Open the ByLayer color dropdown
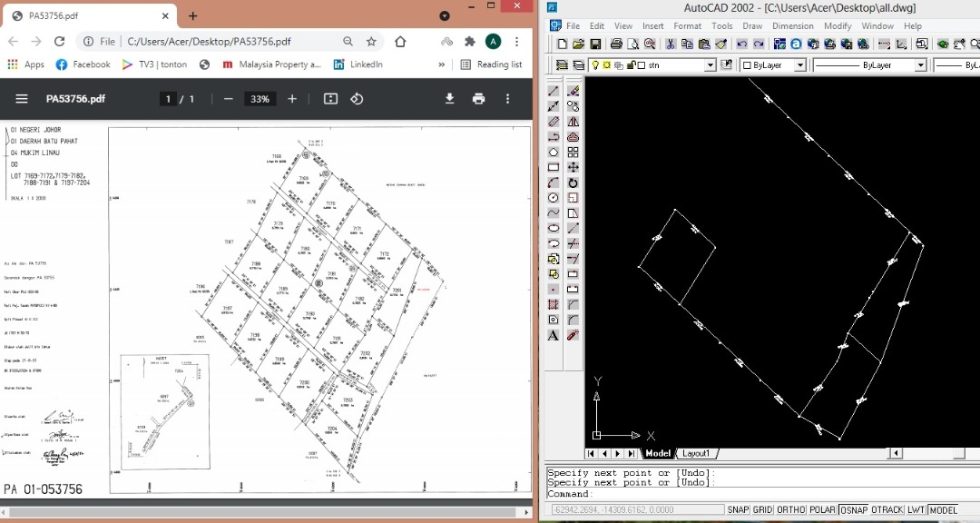The height and width of the screenshot is (523, 980). (x=800, y=65)
